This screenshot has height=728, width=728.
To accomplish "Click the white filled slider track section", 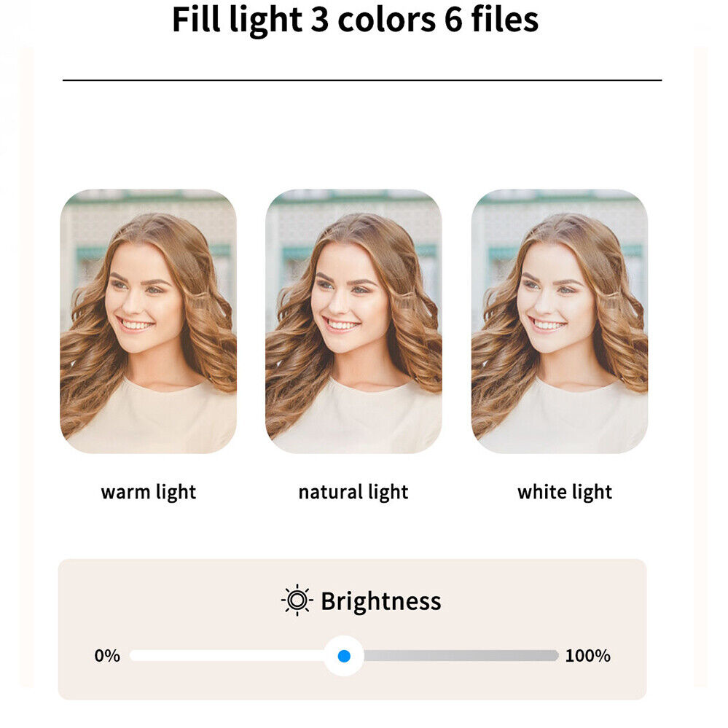I will coord(226,656).
